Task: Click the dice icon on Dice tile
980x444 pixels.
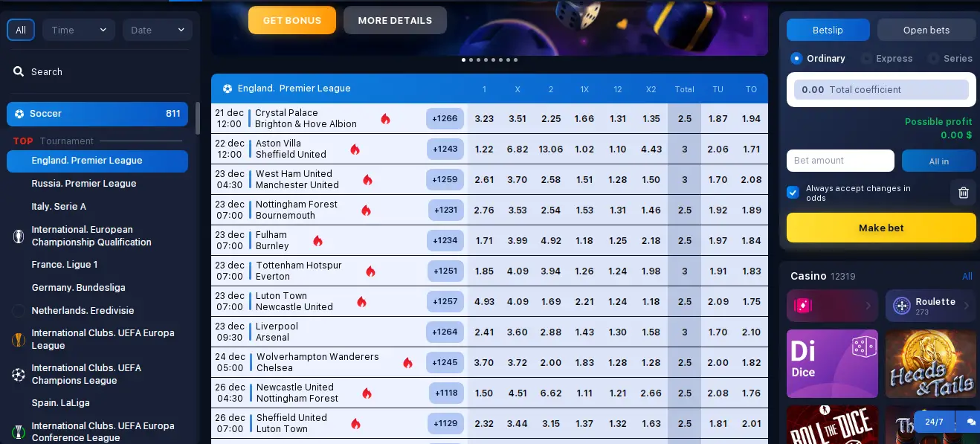Action: (863, 347)
